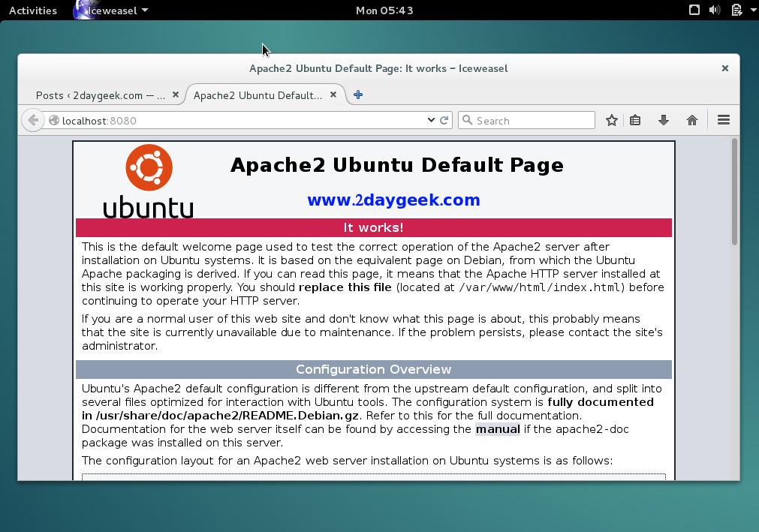Viewport: 759px width, 532px height.
Task: Reload the page with the refresh icon
Action: click(x=444, y=120)
